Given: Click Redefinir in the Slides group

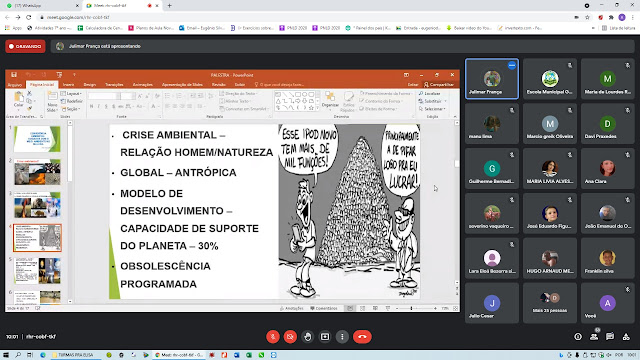Looking at the screenshot, I should 72,101.
